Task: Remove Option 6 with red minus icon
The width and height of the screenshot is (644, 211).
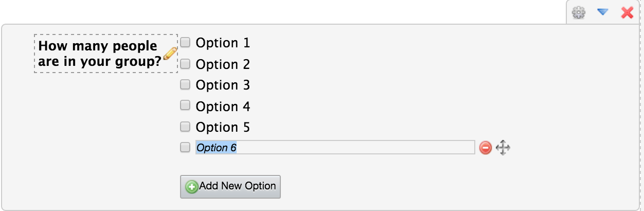Action: [485, 148]
